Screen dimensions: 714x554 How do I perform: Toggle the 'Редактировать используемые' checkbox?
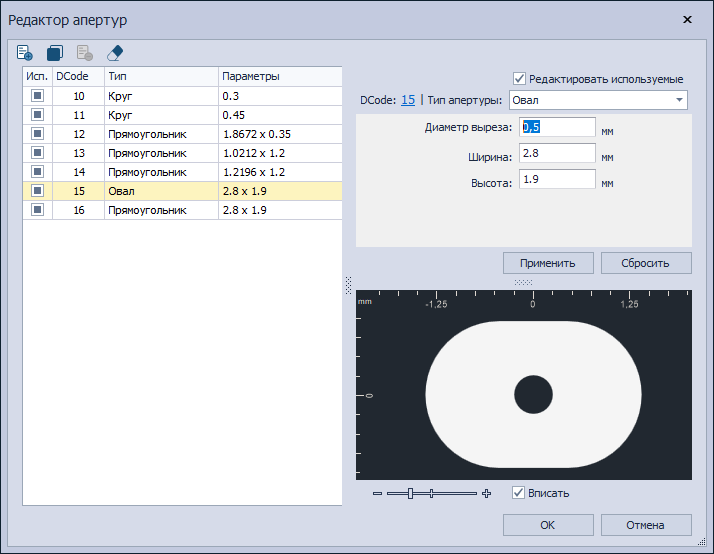click(x=519, y=78)
